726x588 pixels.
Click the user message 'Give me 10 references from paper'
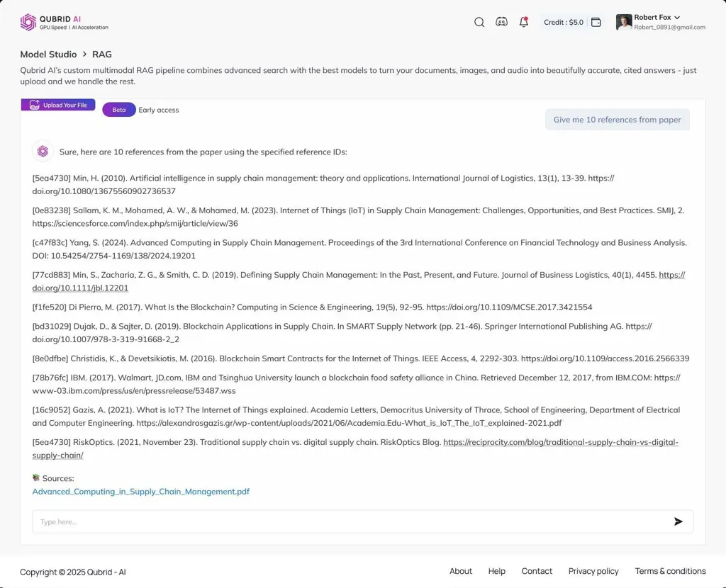click(x=618, y=120)
